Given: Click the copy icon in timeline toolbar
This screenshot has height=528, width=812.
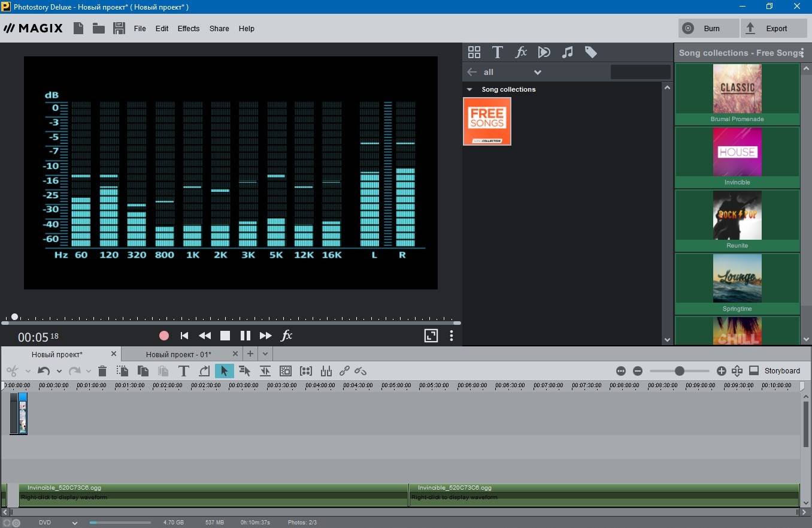Looking at the screenshot, I should tap(143, 371).
